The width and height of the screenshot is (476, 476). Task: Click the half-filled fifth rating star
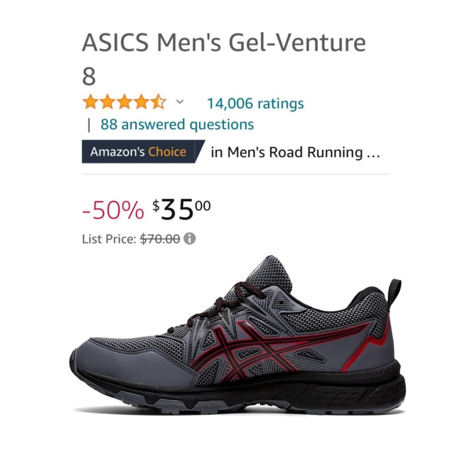(x=159, y=102)
